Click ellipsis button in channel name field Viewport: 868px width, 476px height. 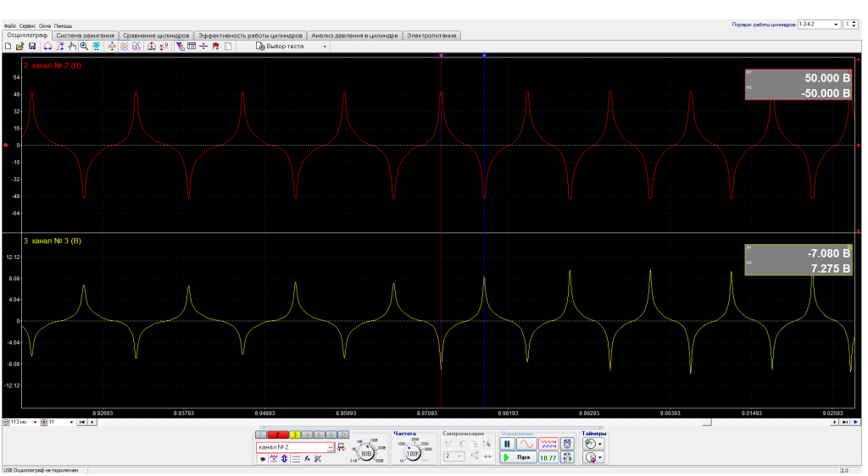pyautogui.click(x=331, y=447)
